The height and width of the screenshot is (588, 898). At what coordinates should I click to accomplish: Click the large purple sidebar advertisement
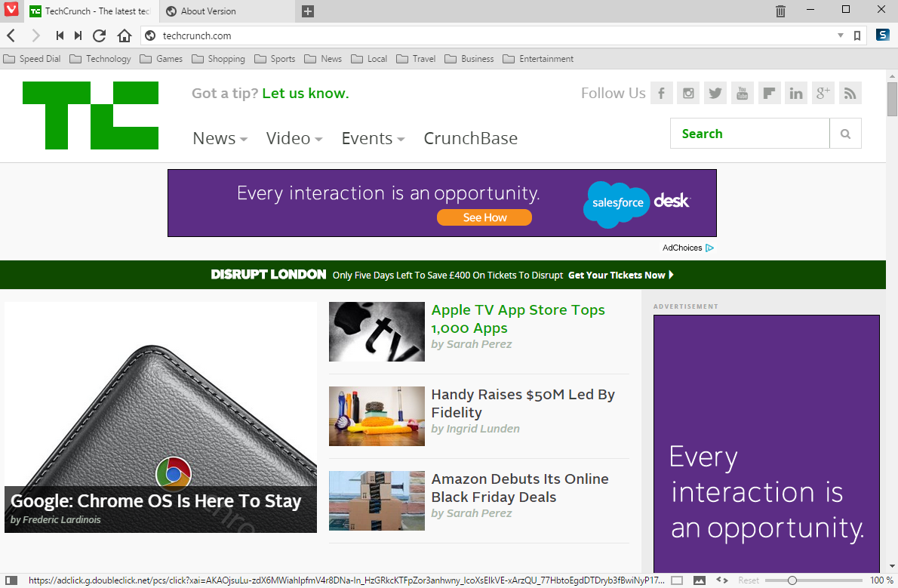pyautogui.click(x=766, y=444)
